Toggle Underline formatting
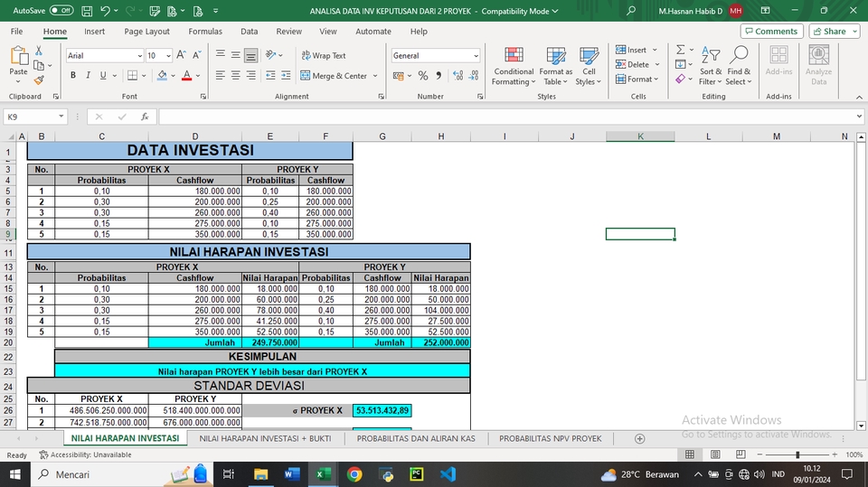Screen dimensions: 868x487 pos(103,75)
